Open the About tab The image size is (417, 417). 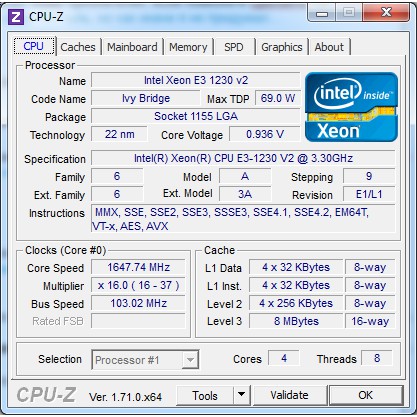329,47
